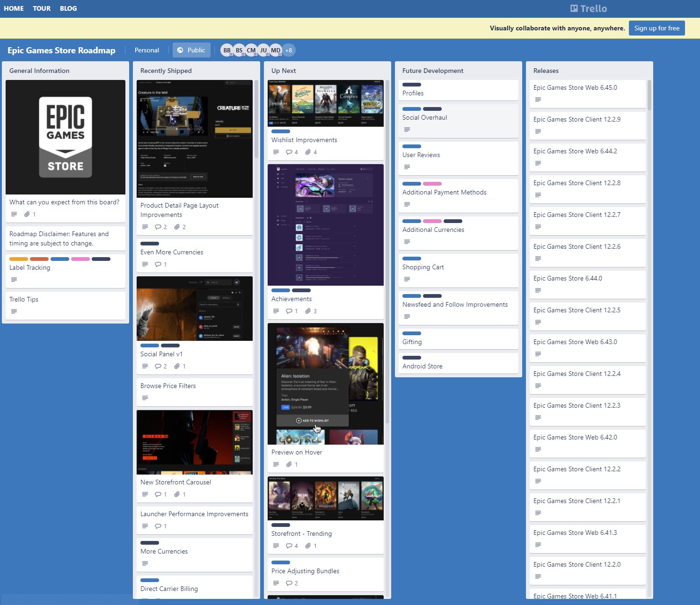The image size is (700, 605).
Task: Open Creature in the Well screenshot thumbnail
Action: click(x=195, y=139)
